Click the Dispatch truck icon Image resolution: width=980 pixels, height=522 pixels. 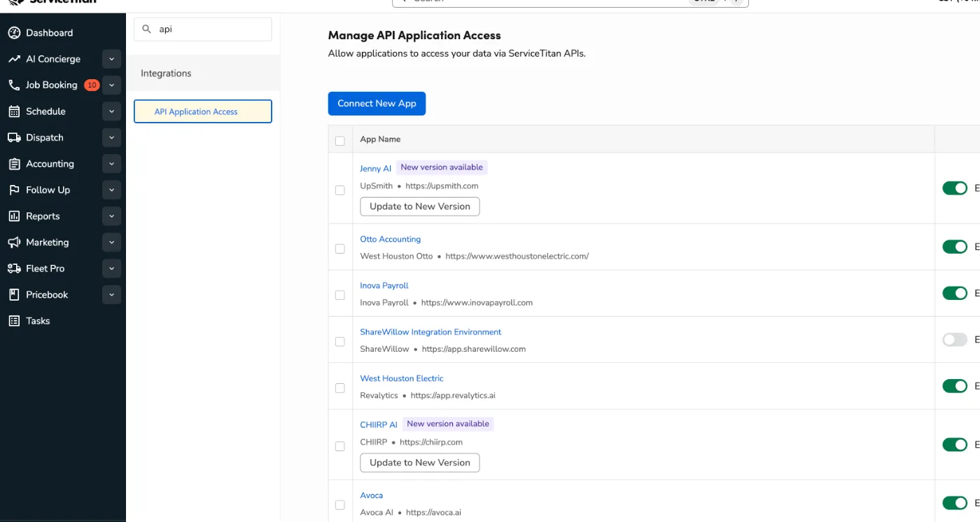click(x=14, y=137)
